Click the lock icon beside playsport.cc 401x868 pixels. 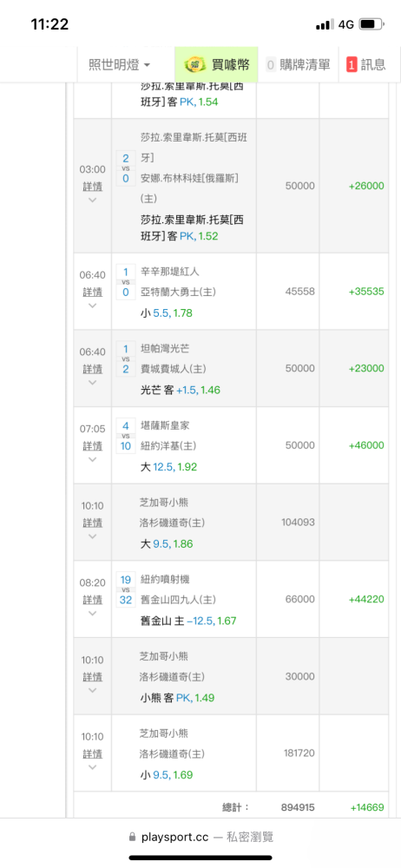(x=132, y=837)
